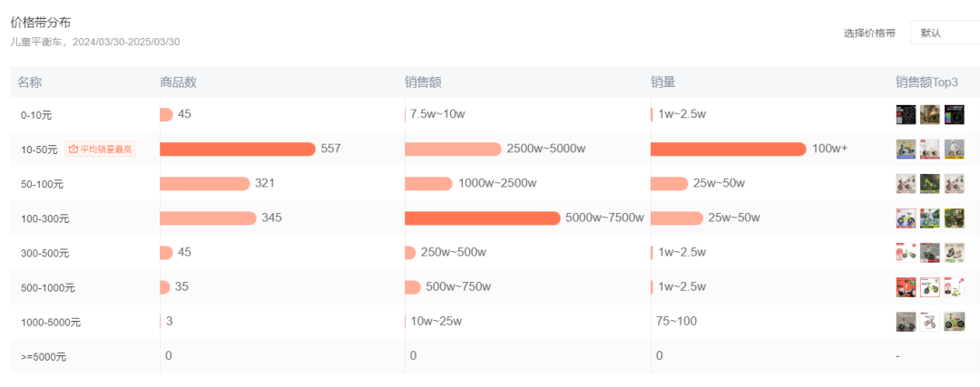Click the 销售额 column header
Screen dimensions: 980x387
click(423, 82)
